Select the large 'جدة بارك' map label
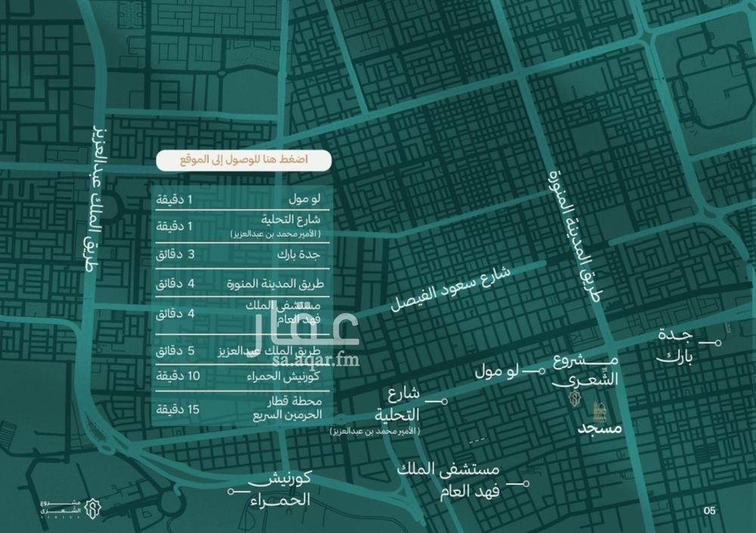 (x=675, y=346)
